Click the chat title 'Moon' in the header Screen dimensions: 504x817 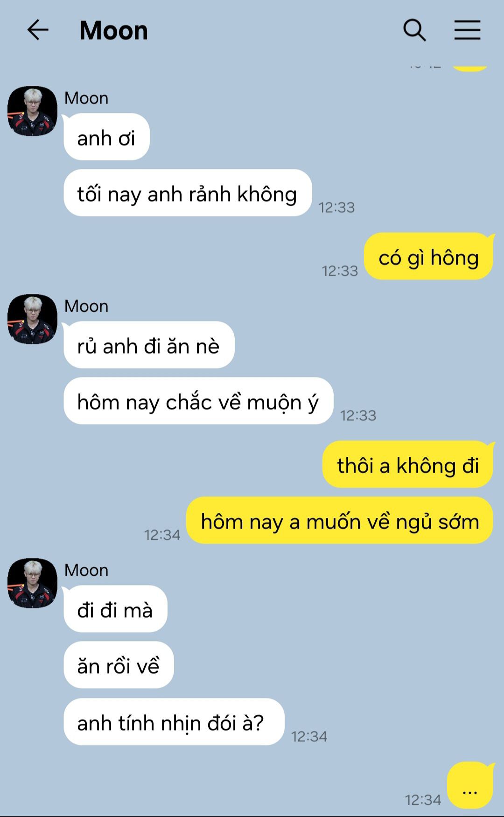113,31
